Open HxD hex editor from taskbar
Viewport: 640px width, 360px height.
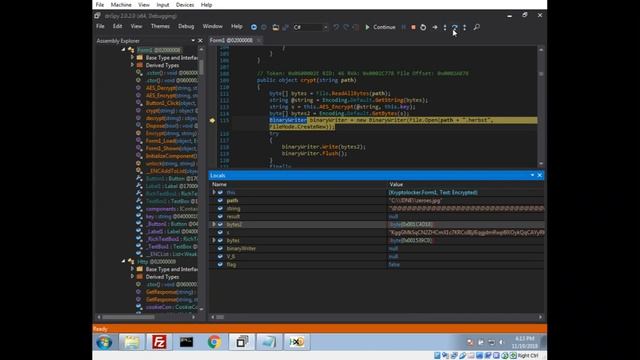[297, 342]
